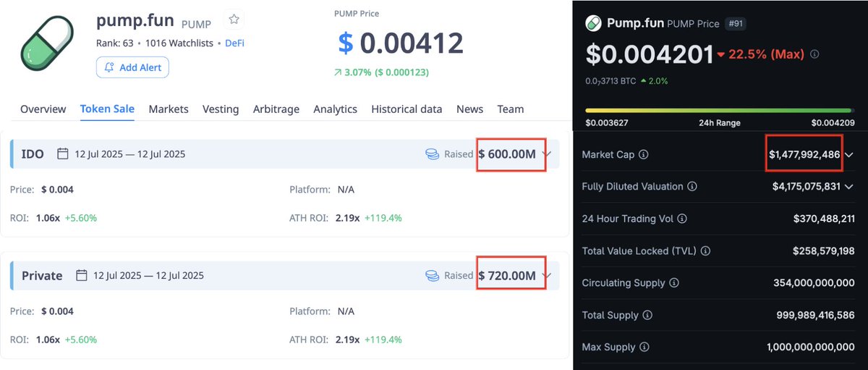Click info icon beside Circulating Supply
The image size is (868, 370).
click(x=674, y=283)
